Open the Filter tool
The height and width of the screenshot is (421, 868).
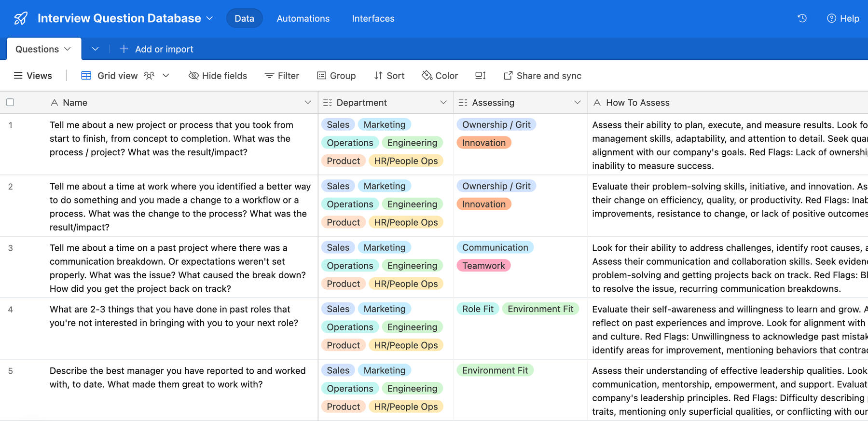(282, 76)
